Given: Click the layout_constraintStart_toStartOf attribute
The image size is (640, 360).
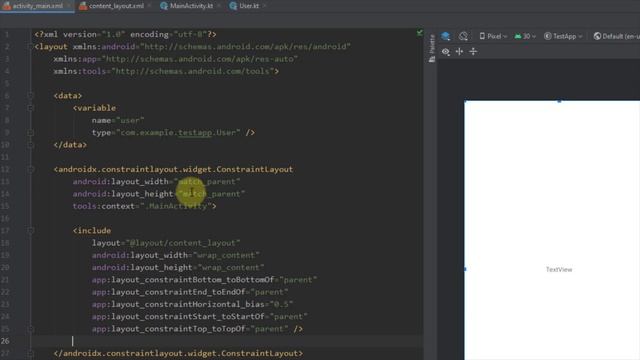Looking at the screenshot, I should click(x=200, y=316).
